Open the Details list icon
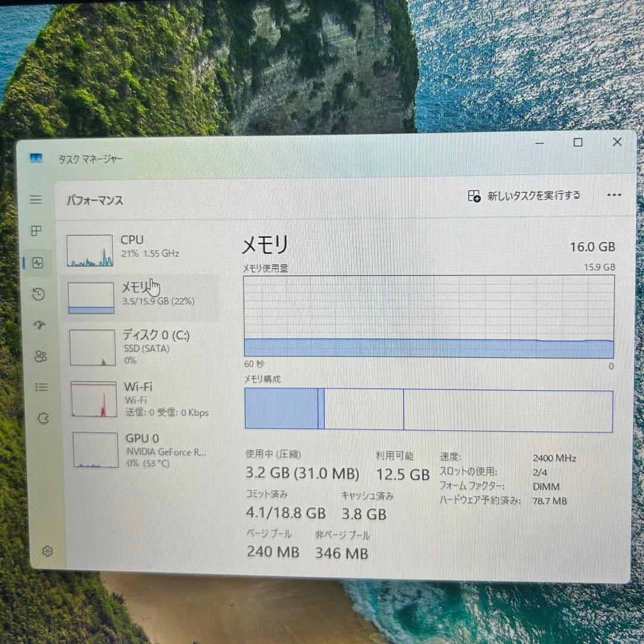Viewport: 644px width, 644px height. 41,387
